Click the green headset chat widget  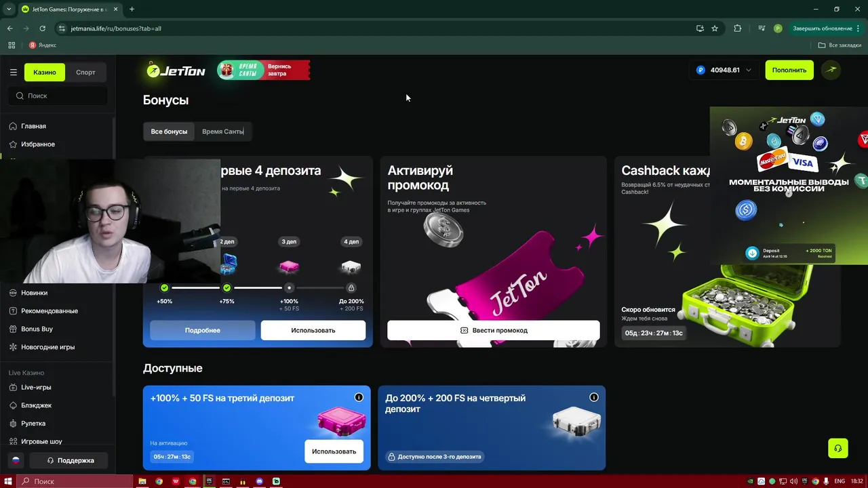[838, 448]
